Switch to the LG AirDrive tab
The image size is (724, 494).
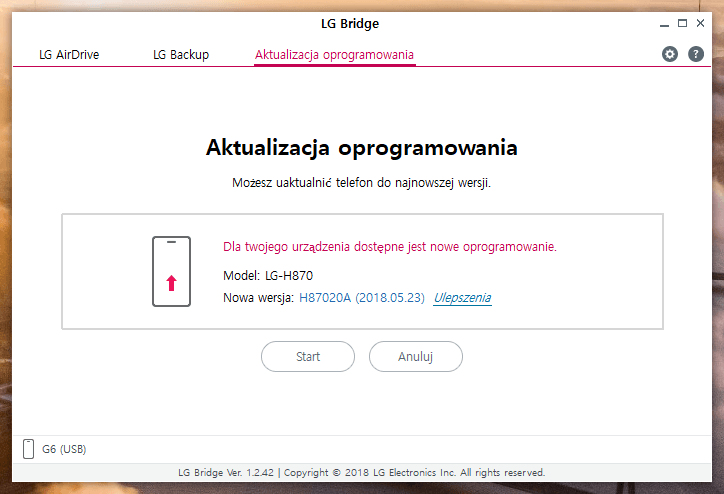click(x=69, y=54)
